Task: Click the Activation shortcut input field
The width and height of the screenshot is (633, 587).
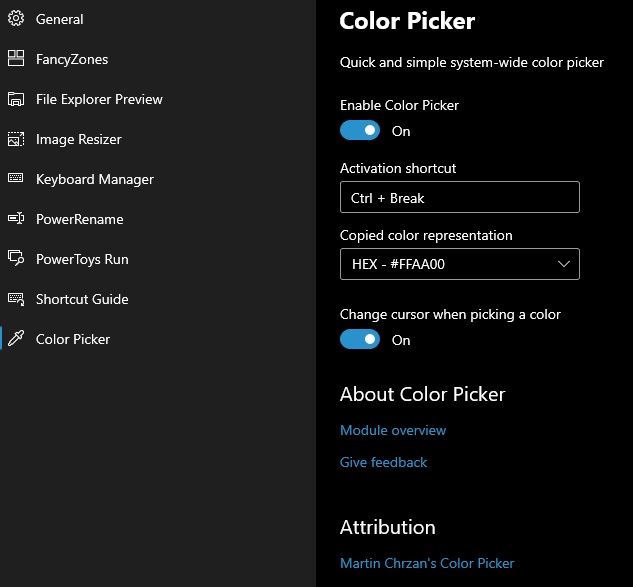Action: (459, 198)
